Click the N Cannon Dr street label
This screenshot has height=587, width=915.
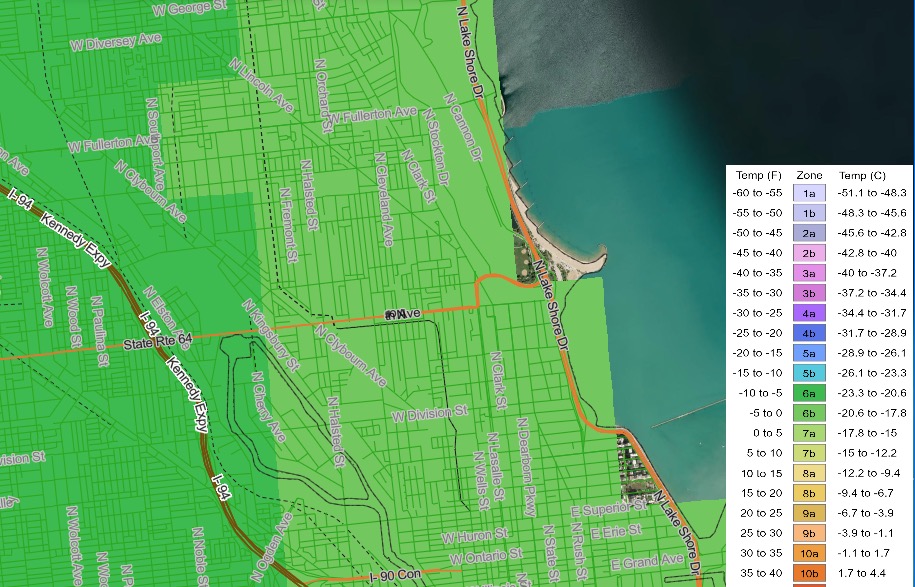(462, 127)
